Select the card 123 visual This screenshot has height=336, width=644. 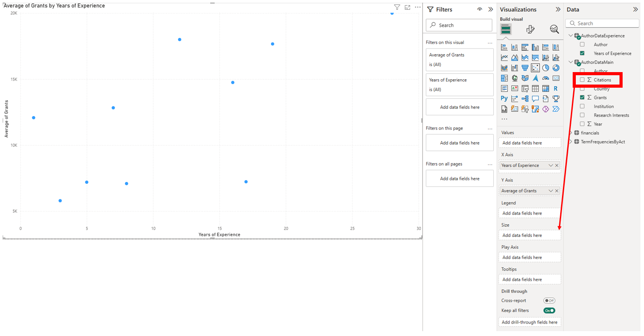[x=556, y=78]
